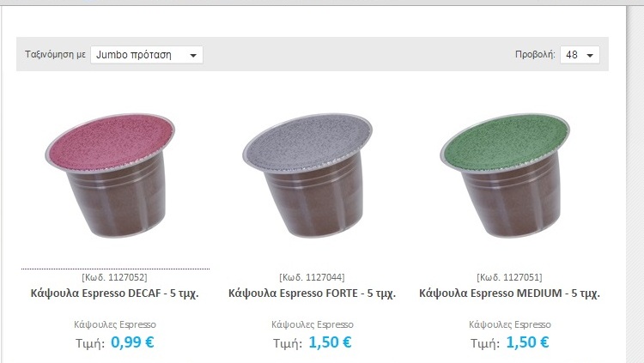Open Κάψουλα Espresso FORTE - 5 τμχ. link
This screenshot has height=363, width=644.
pos(313,293)
